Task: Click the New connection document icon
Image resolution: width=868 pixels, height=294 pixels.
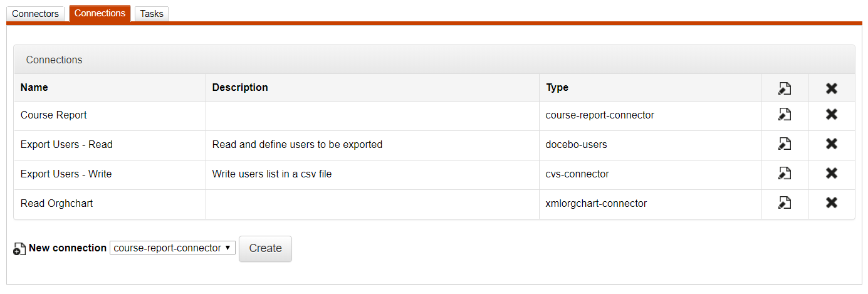Action: click(x=19, y=249)
